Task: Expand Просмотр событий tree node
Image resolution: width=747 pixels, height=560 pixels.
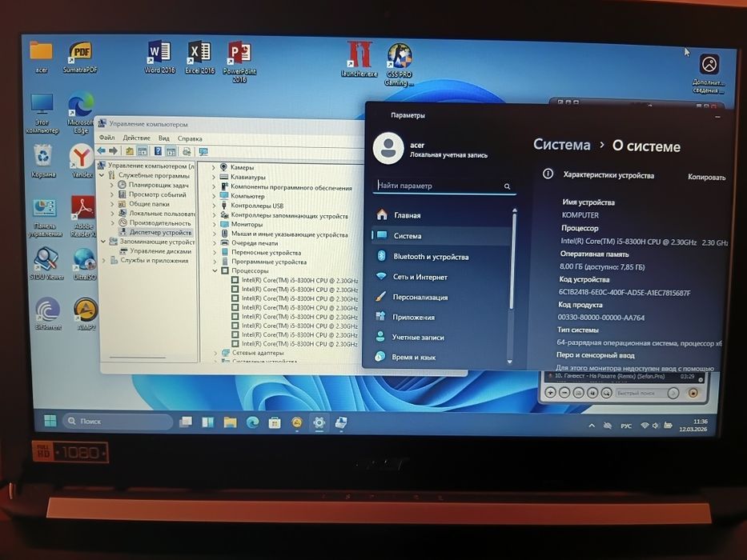Action: [x=112, y=194]
